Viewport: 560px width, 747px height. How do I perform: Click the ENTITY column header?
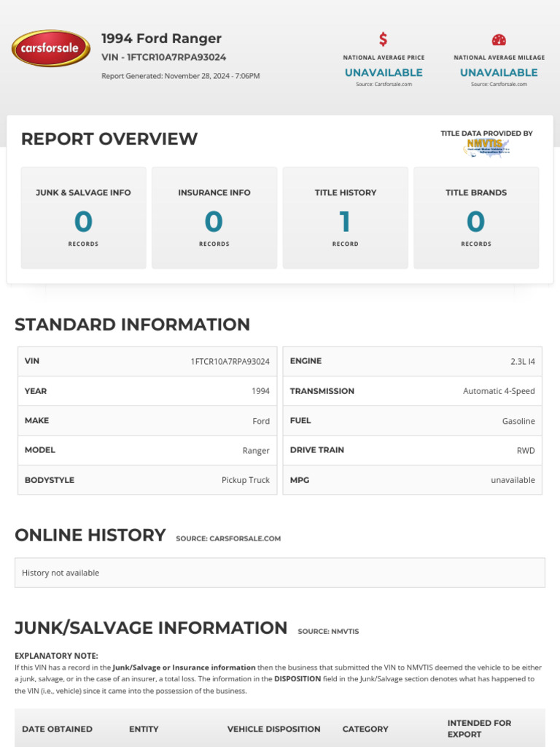pyautogui.click(x=144, y=729)
